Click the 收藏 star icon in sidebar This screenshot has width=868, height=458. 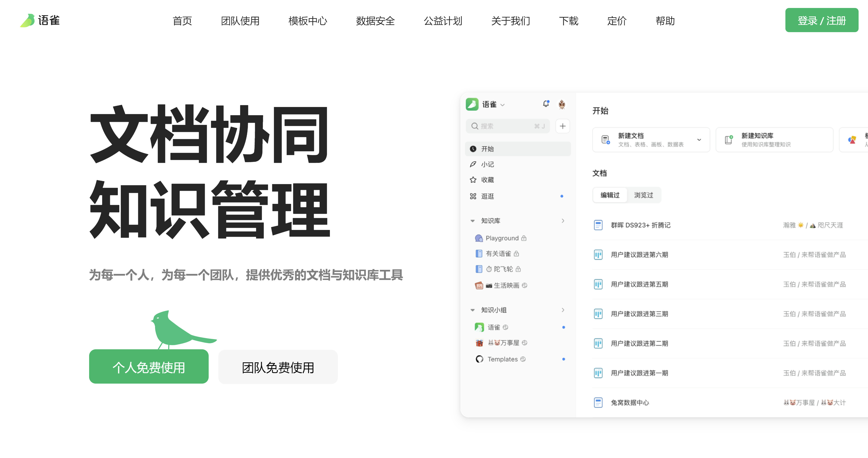point(473,180)
